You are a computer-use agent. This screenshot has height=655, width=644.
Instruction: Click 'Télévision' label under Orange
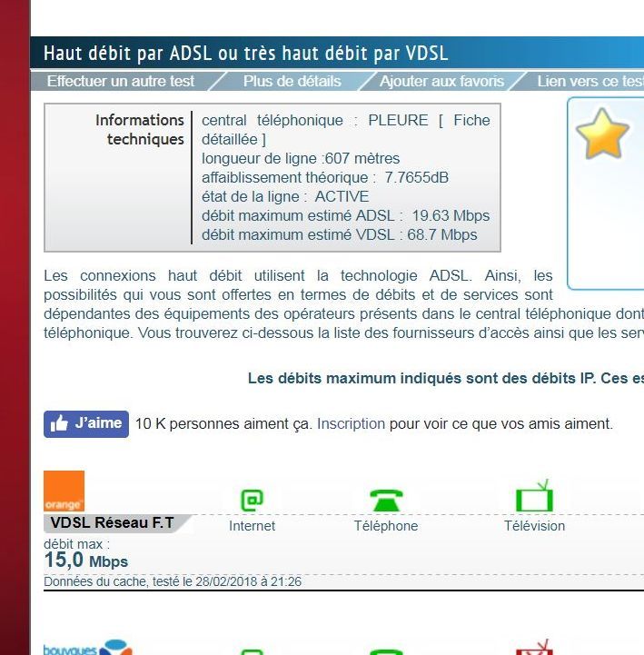[x=535, y=526]
